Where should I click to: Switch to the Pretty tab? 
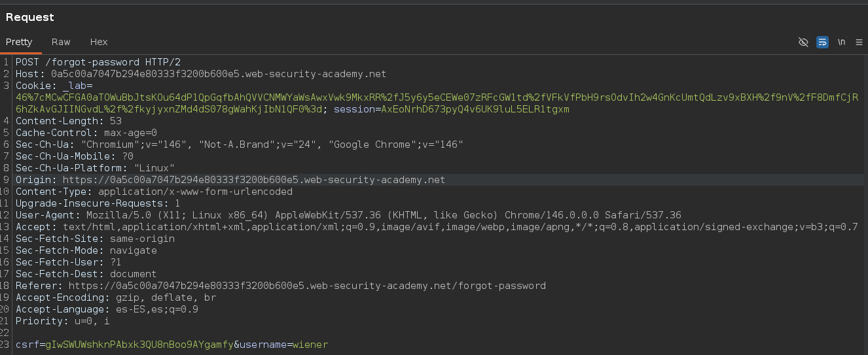click(19, 42)
